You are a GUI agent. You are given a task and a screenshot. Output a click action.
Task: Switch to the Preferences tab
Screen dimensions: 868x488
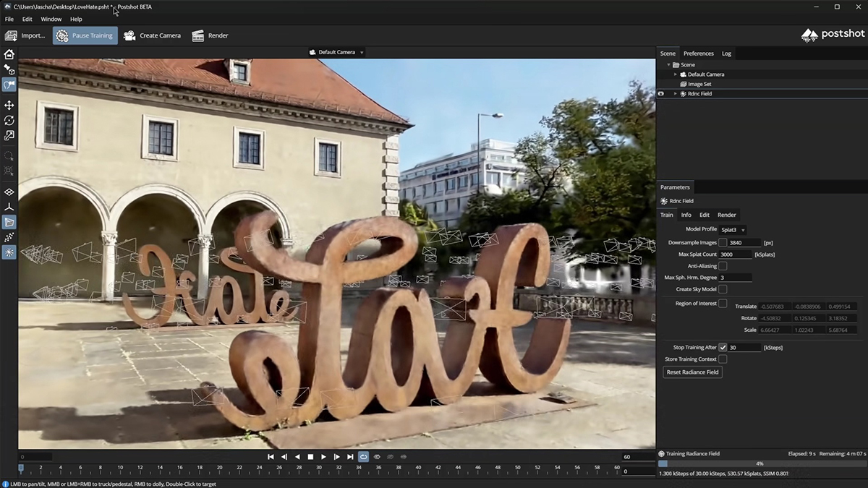(698, 53)
